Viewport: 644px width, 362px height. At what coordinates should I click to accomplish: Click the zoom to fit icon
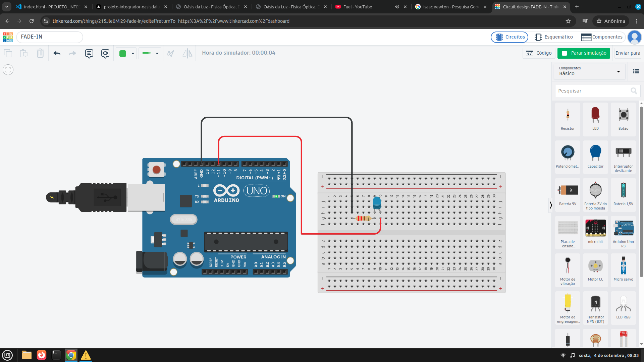(8, 70)
